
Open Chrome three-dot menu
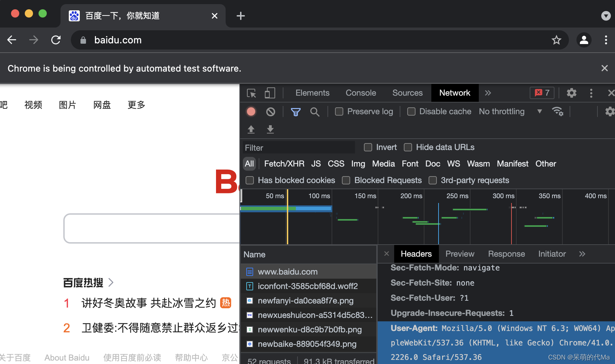click(606, 40)
